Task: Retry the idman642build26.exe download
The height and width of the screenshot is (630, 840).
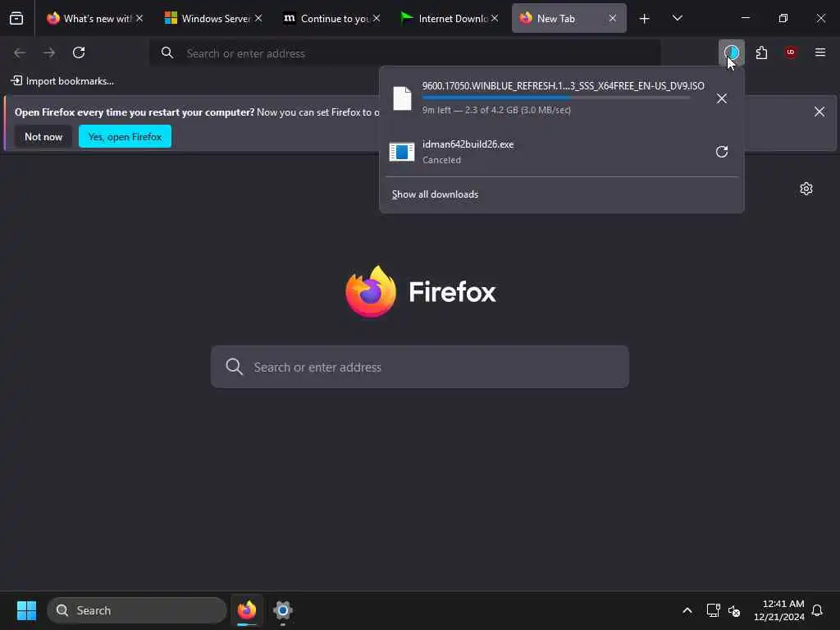Action: tap(722, 152)
